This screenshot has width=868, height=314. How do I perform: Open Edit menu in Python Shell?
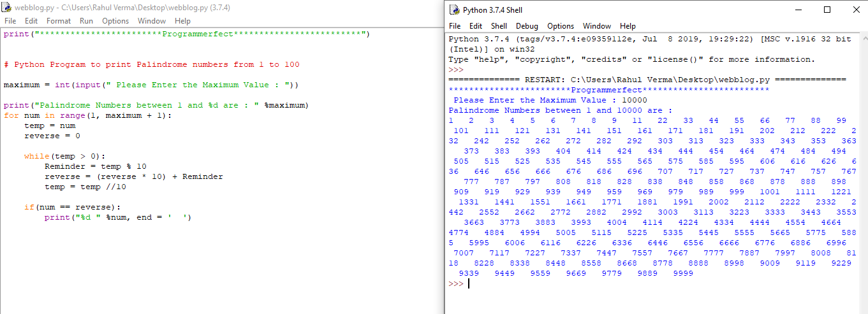pos(476,26)
